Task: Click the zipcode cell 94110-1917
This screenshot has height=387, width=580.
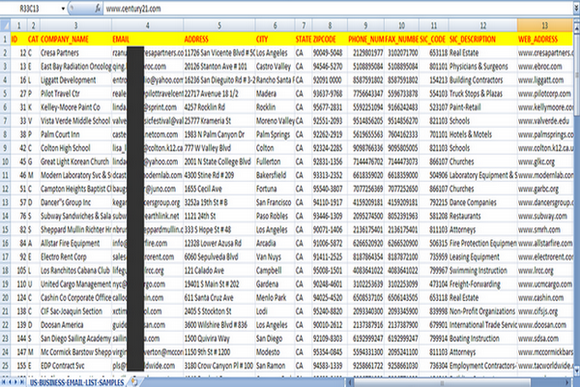Action: pos(330,202)
